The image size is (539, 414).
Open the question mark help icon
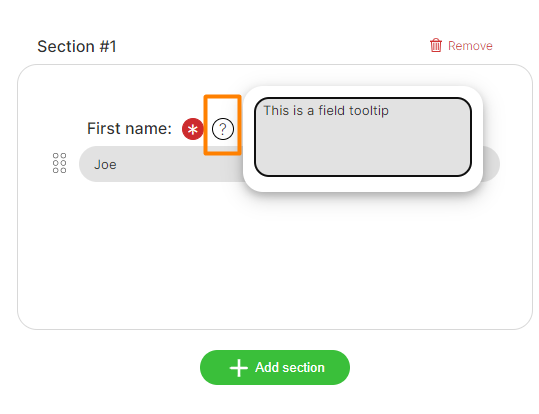pyautogui.click(x=223, y=129)
